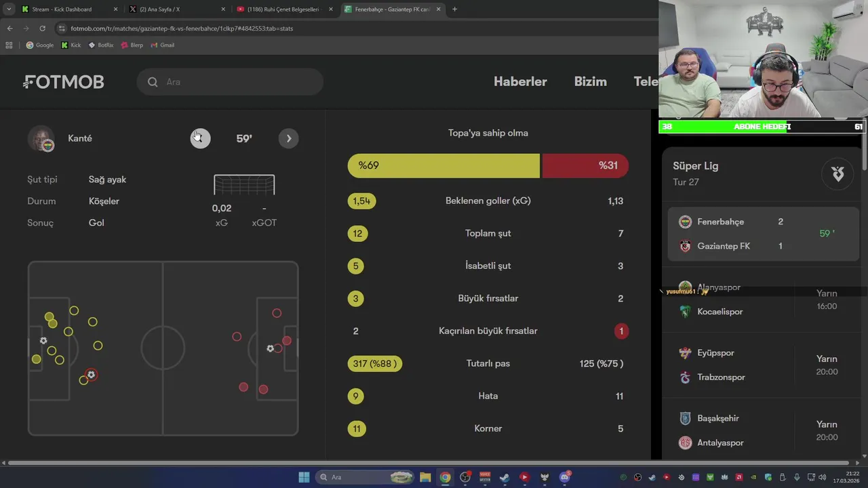This screenshot has width=868, height=488.
Task: Reload the FotMob page
Action: click(42, 28)
